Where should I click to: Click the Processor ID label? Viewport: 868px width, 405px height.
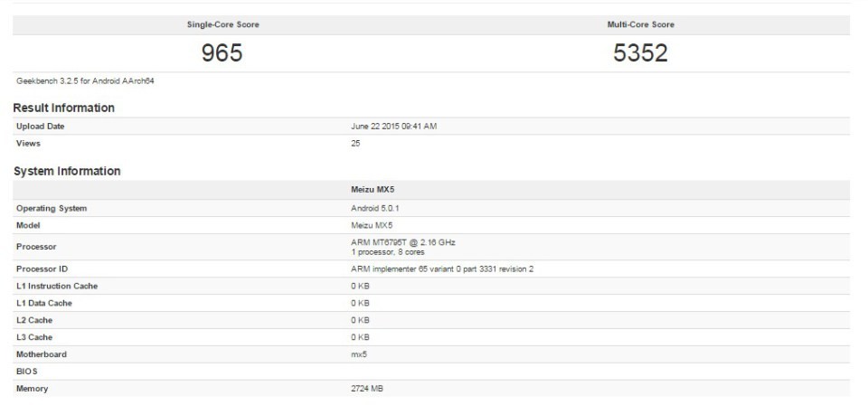coord(42,269)
